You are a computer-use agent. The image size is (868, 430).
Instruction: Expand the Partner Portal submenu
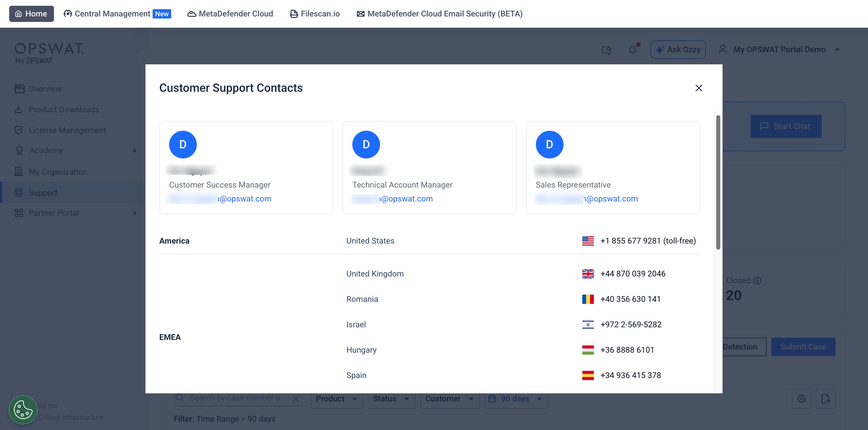[135, 213]
